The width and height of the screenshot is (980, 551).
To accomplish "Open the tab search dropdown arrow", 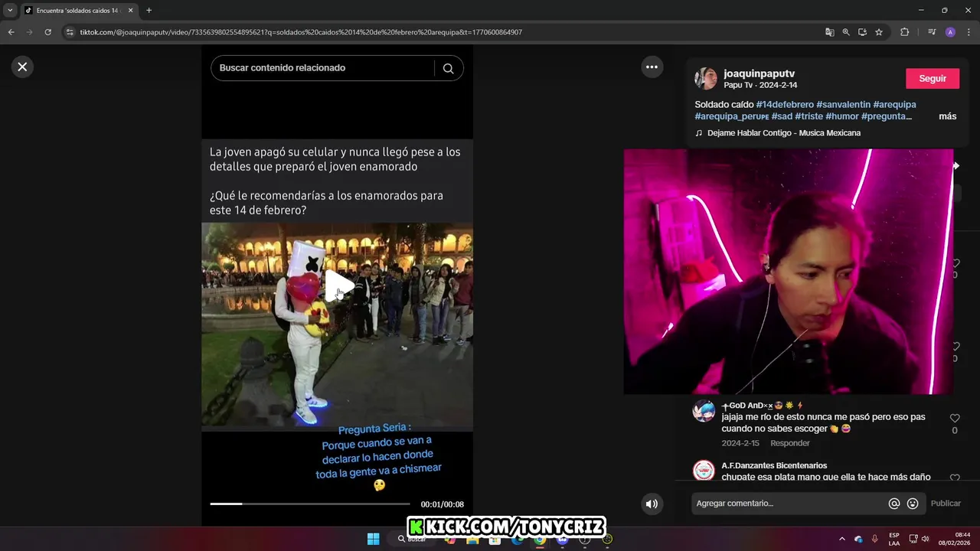I will click(x=10, y=11).
